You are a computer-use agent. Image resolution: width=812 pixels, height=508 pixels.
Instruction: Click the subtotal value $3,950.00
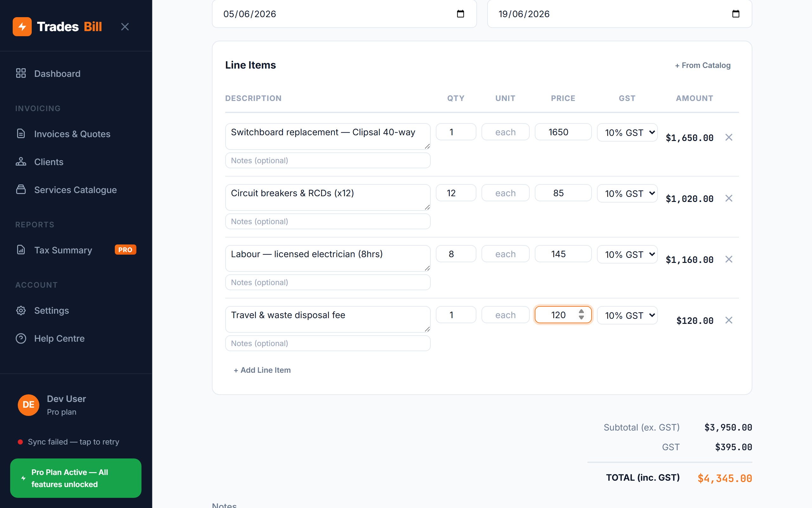pyautogui.click(x=728, y=427)
